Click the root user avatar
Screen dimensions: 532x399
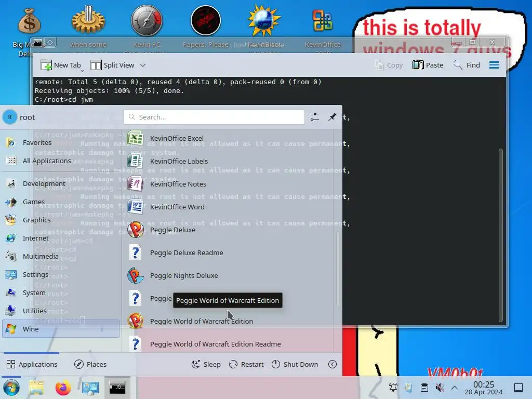10,117
